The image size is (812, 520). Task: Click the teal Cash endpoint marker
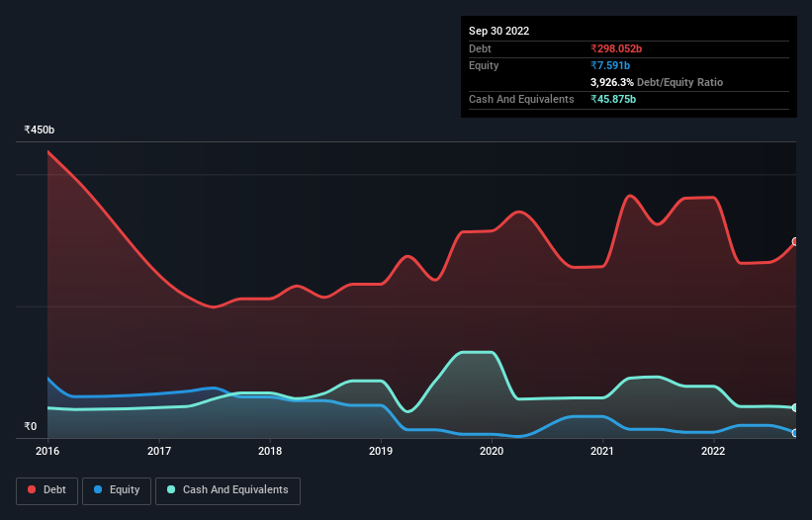point(796,407)
